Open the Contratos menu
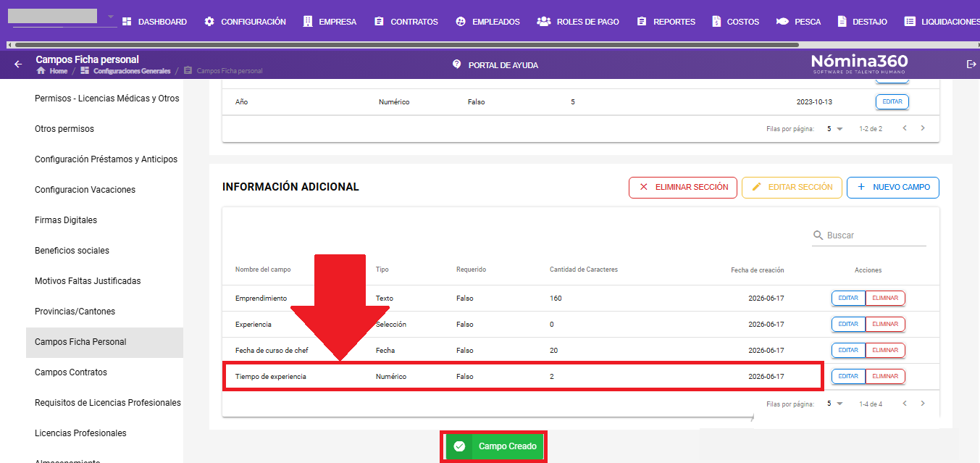The width and height of the screenshot is (980, 463). point(406,22)
